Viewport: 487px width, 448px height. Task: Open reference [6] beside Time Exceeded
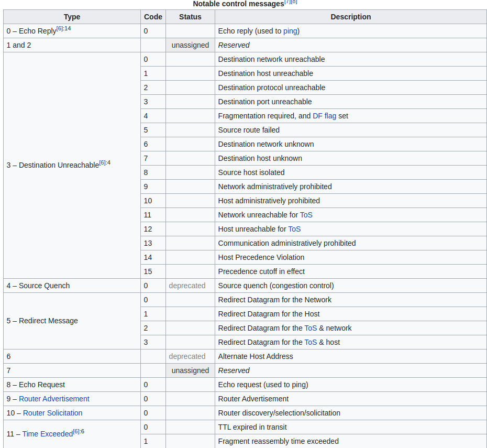pos(76,432)
